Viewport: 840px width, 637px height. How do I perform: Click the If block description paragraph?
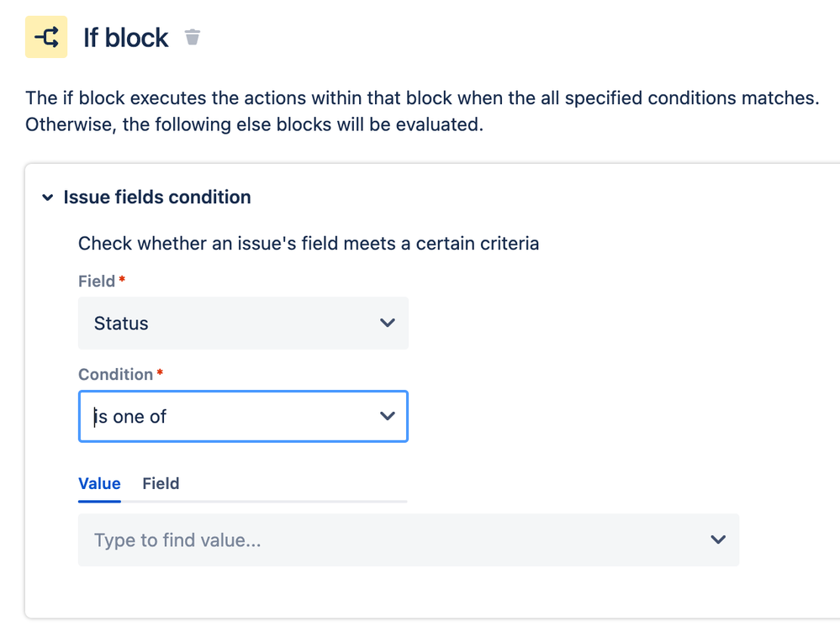click(x=420, y=110)
